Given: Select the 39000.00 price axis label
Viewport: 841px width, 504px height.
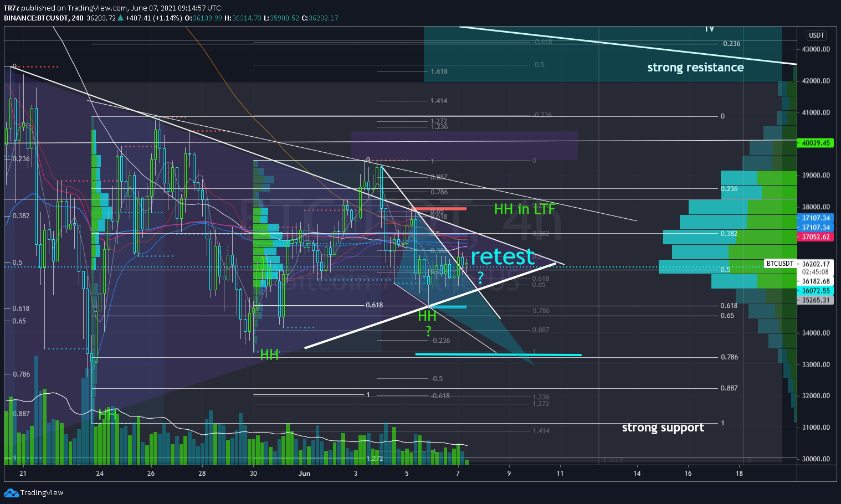Looking at the screenshot, I should click(816, 175).
